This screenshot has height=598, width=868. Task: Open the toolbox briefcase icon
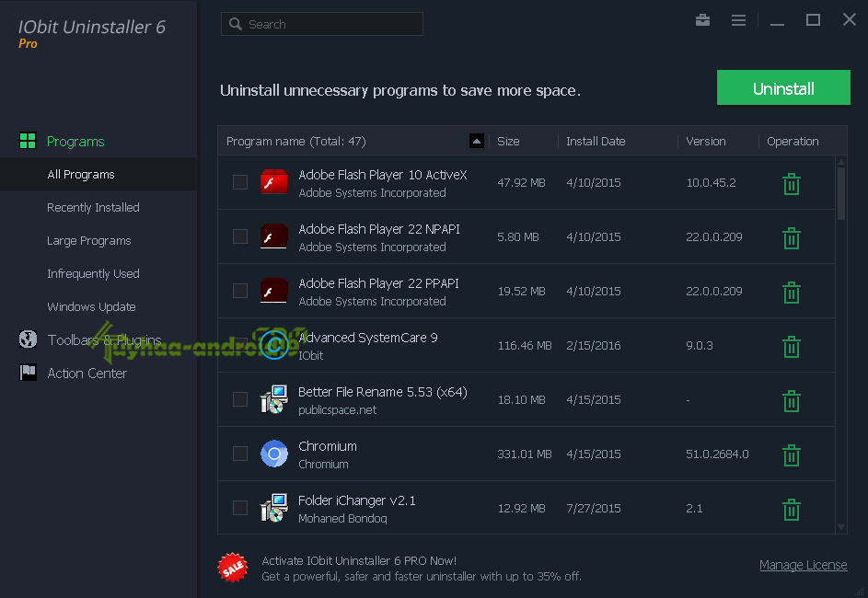[702, 20]
